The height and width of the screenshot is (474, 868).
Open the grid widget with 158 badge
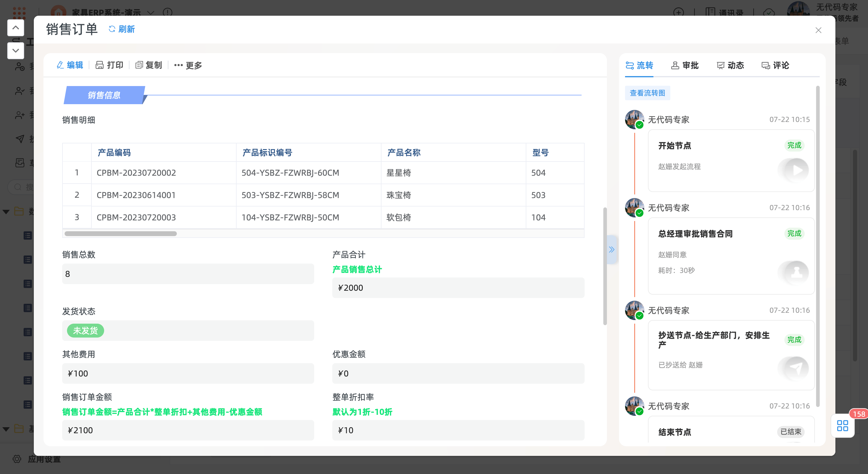point(842,425)
